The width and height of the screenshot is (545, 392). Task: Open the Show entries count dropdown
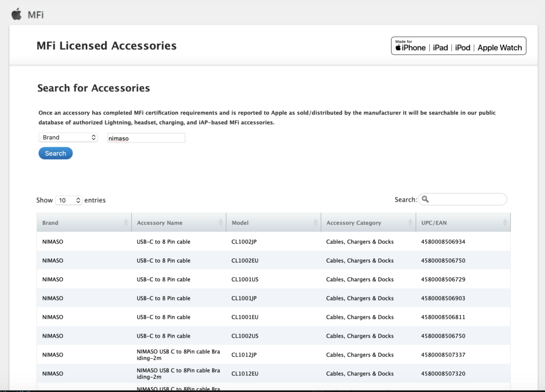pos(69,200)
